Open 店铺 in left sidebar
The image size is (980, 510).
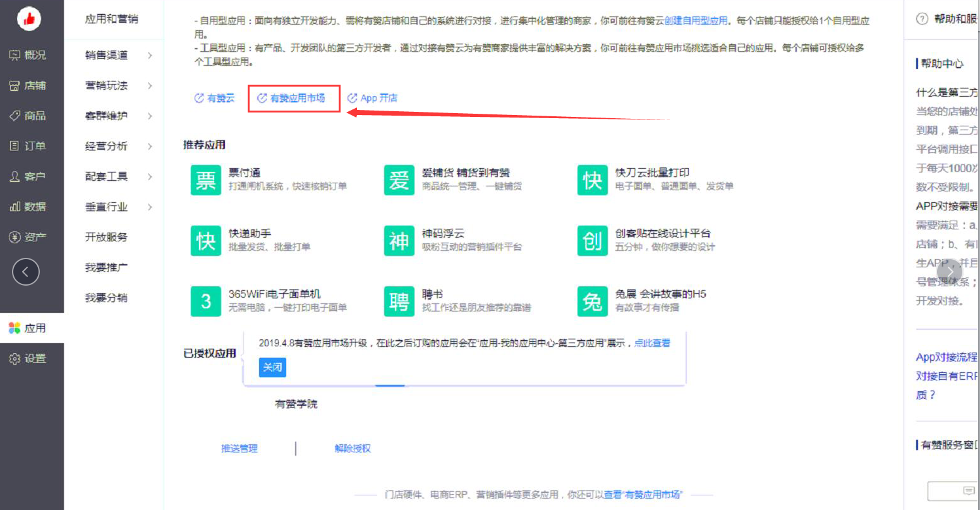coord(28,85)
